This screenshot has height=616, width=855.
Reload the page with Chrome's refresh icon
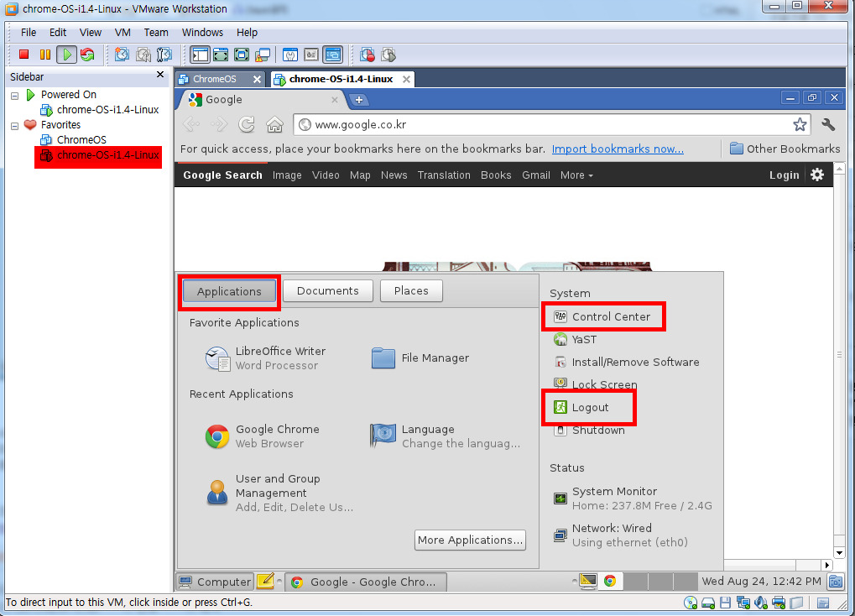click(x=247, y=124)
